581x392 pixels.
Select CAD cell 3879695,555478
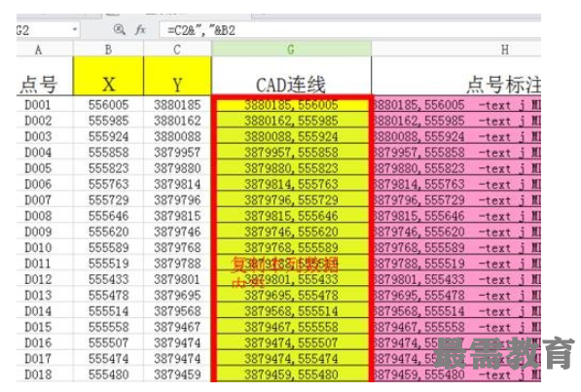click(292, 295)
